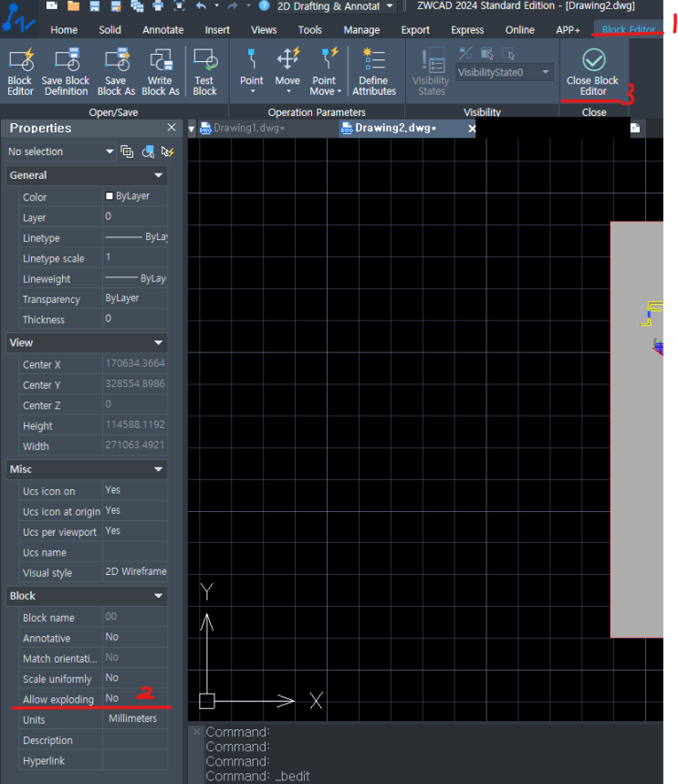Click the Undo arrow icon
Screen dimensions: 678x784
202,6
